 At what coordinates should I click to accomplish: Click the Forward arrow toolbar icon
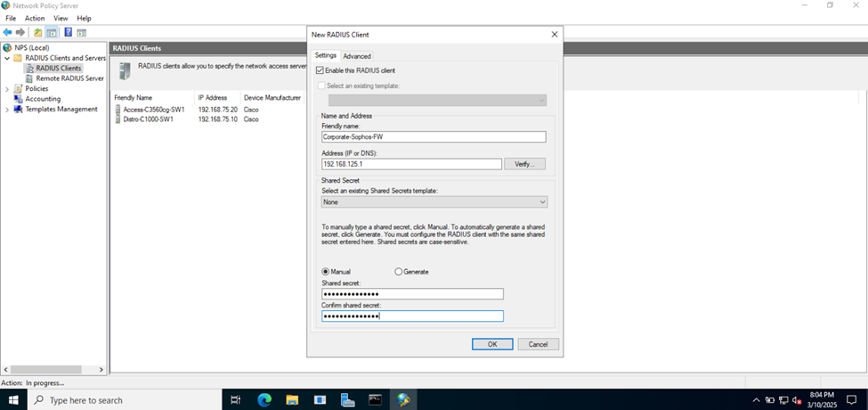click(20, 32)
